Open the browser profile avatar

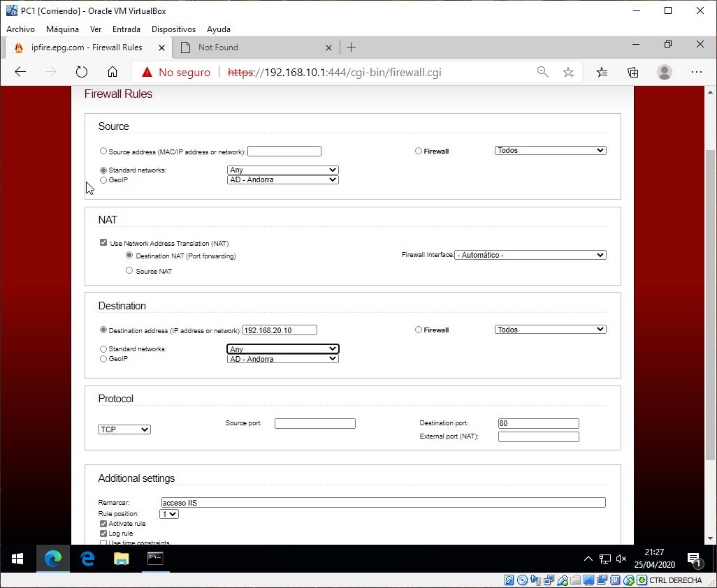click(x=665, y=72)
